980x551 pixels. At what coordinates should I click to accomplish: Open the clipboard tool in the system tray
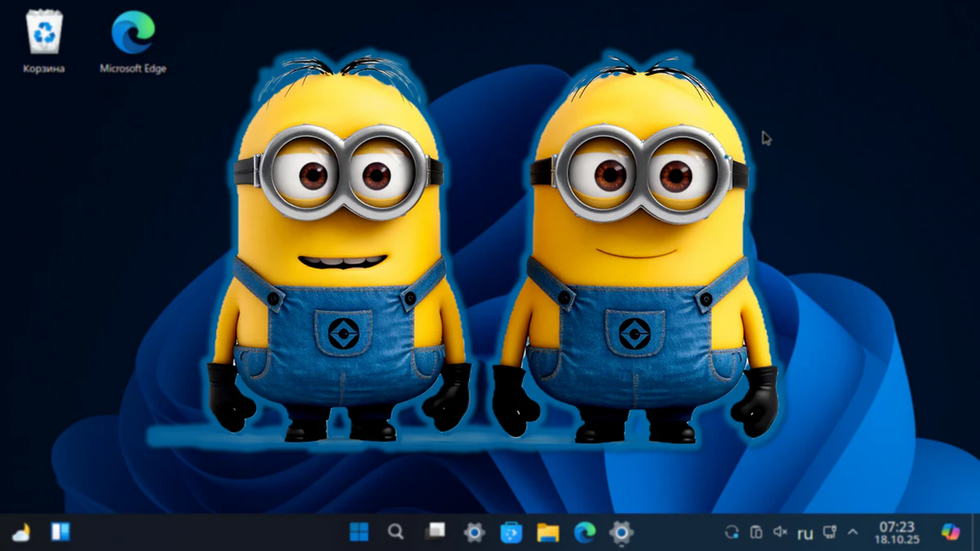pyautogui.click(x=755, y=532)
